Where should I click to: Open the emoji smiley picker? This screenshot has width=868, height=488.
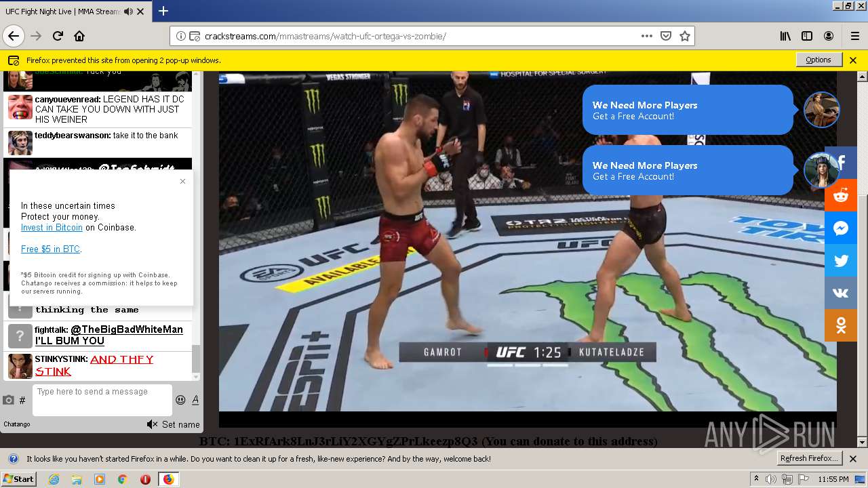[180, 400]
